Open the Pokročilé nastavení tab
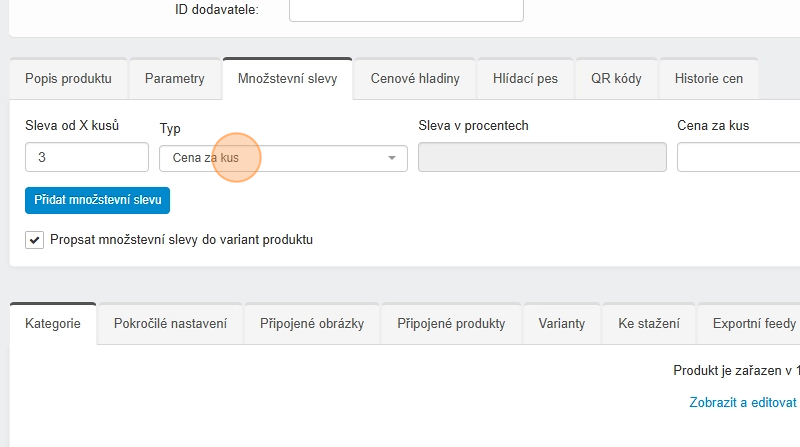Image resolution: width=800 pixels, height=447 pixels. 170,324
